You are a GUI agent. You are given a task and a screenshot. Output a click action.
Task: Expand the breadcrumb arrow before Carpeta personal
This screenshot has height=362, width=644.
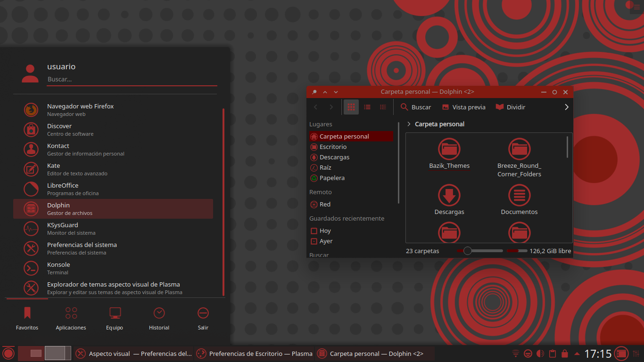409,124
